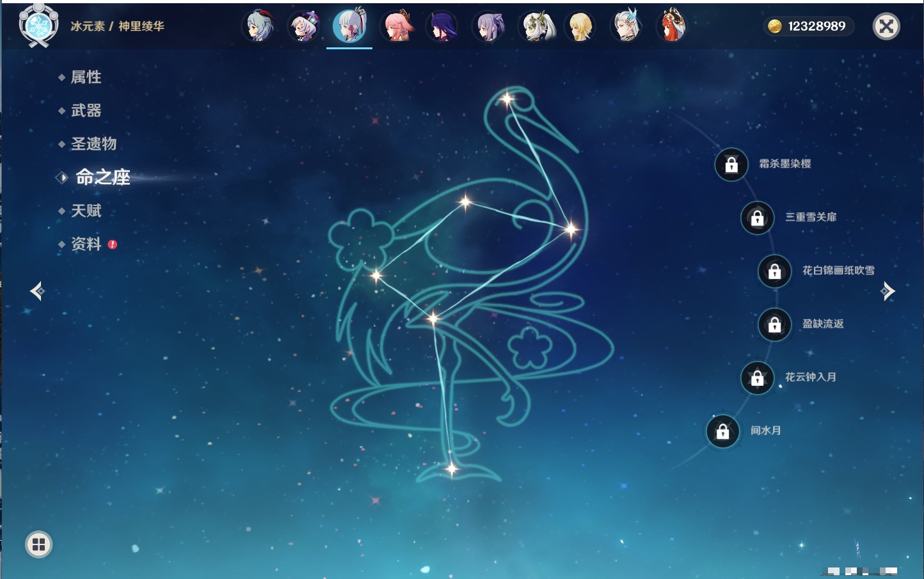Go to previous character with left arrow

point(37,291)
